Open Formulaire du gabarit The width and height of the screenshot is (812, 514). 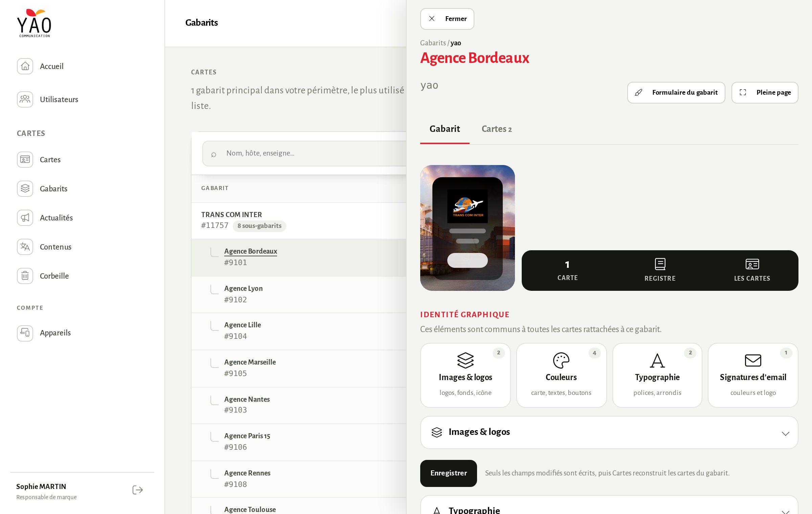pyautogui.click(x=676, y=93)
